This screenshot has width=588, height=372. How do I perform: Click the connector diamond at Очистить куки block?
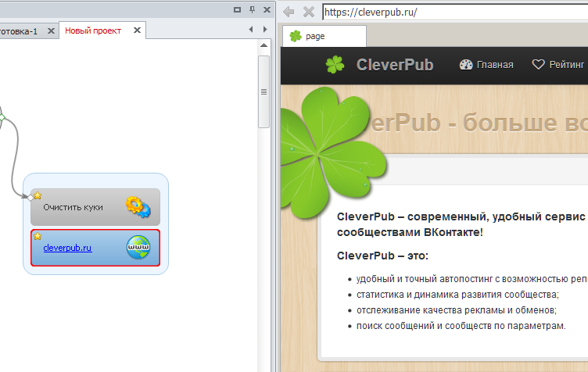30,198
